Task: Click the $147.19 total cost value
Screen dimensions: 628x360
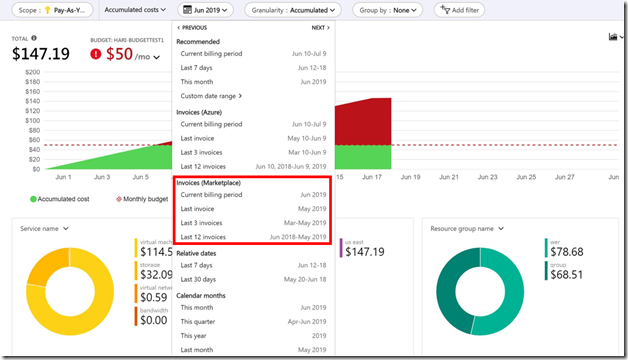Action: click(41, 54)
